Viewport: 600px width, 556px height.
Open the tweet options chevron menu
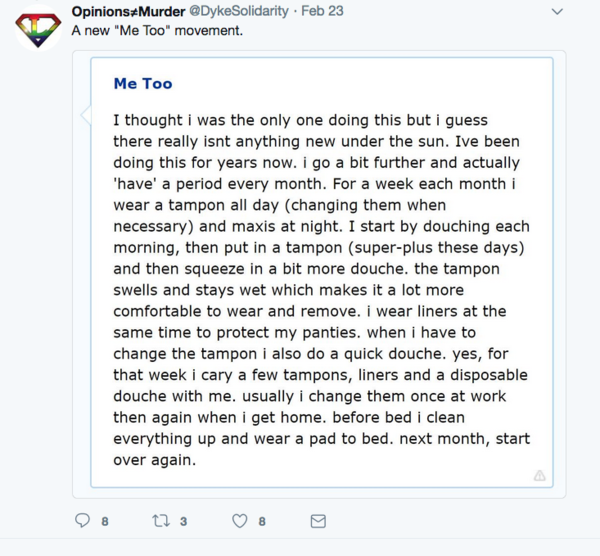[x=557, y=11]
